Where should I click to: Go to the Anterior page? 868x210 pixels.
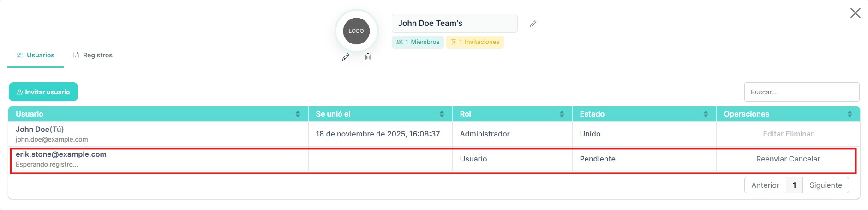[x=765, y=185]
